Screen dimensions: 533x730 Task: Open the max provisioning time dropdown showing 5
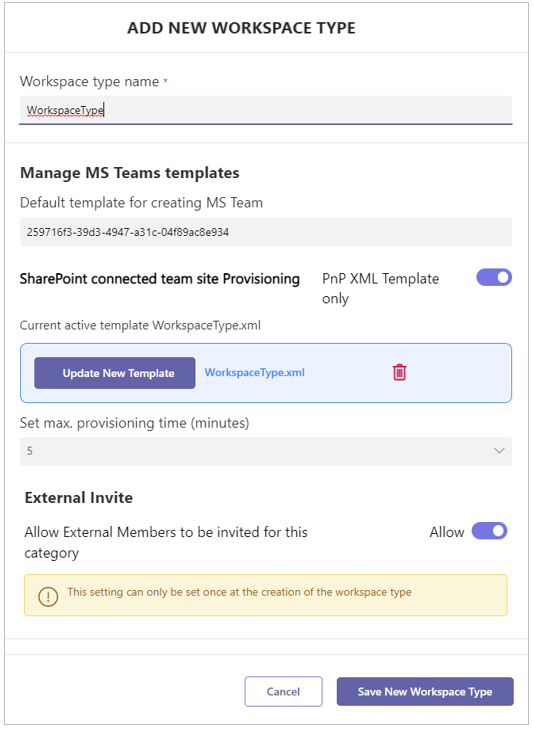click(266, 451)
